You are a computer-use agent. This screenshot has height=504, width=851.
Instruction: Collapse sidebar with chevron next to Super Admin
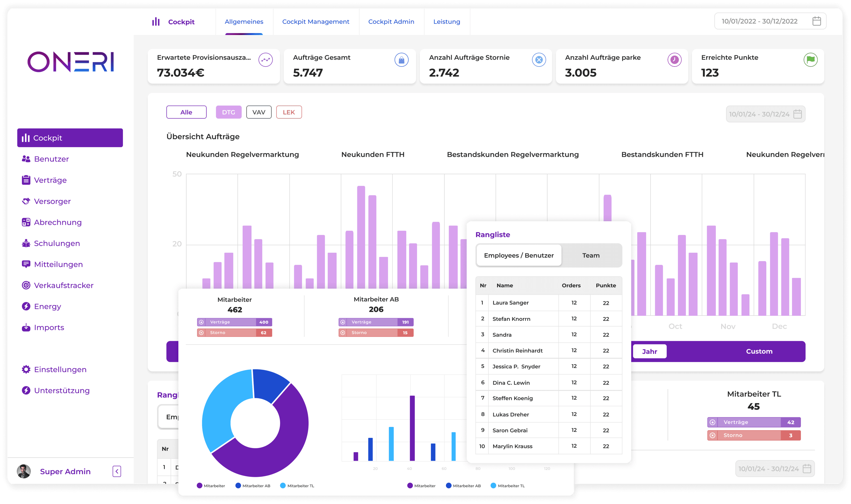pos(117,471)
